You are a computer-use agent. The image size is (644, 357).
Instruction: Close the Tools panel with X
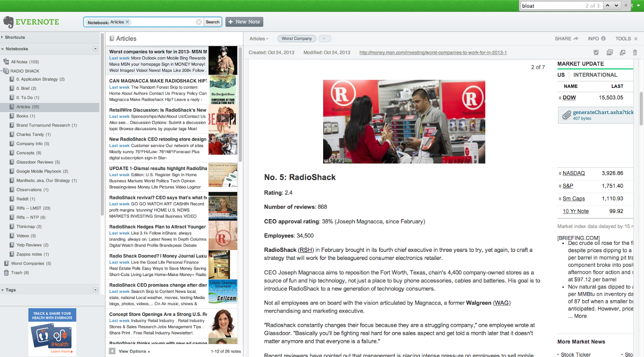(636, 39)
